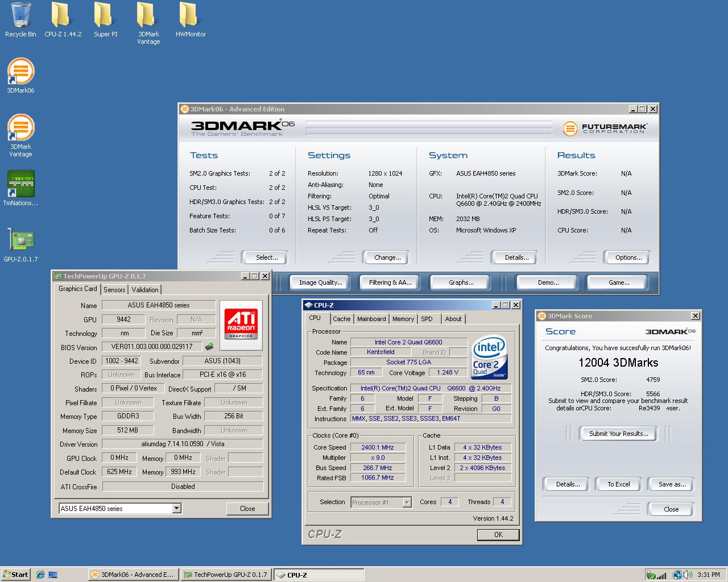
Task: Click the Show Desktop quick launch icon
Action: (53, 575)
